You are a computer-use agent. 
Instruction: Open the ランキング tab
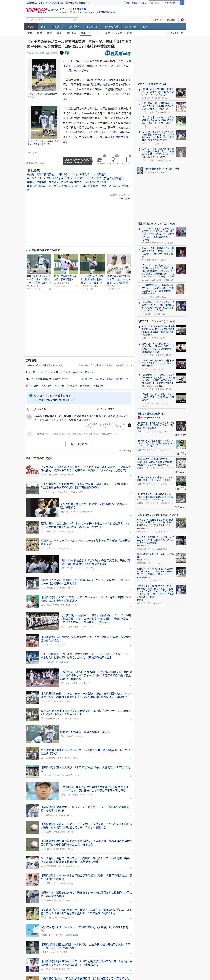[x=130, y=27]
